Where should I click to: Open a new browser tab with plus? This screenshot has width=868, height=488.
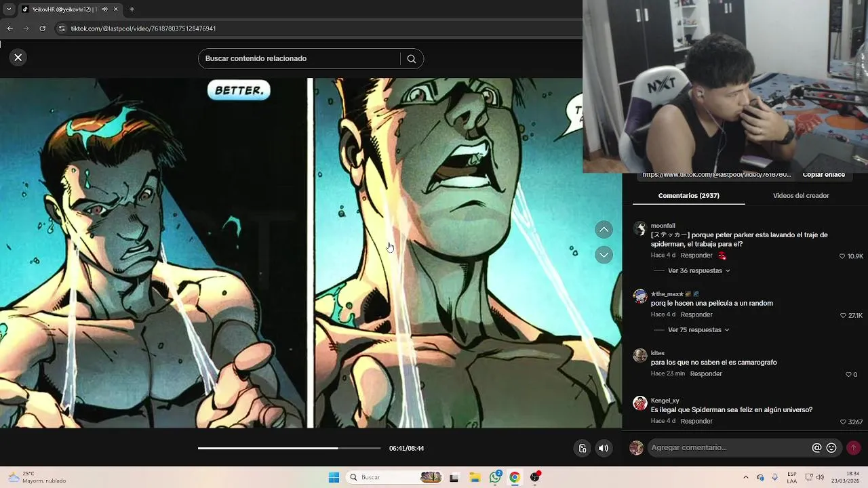132,9
